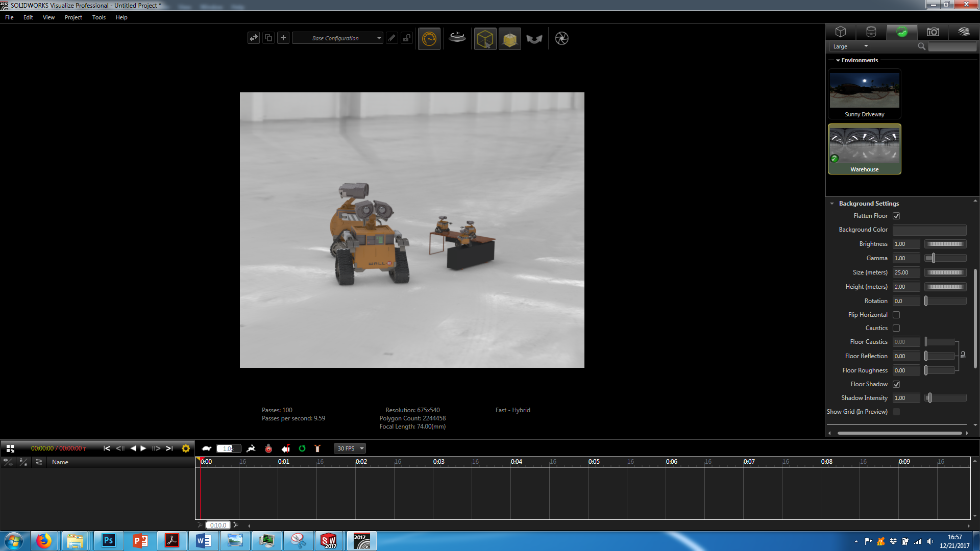Open the render output aperture tool
The image size is (980, 551).
561,38
